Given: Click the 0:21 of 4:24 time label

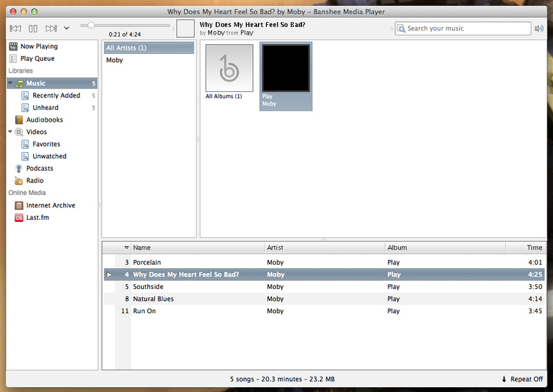Looking at the screenshot, I should point(125,35).
